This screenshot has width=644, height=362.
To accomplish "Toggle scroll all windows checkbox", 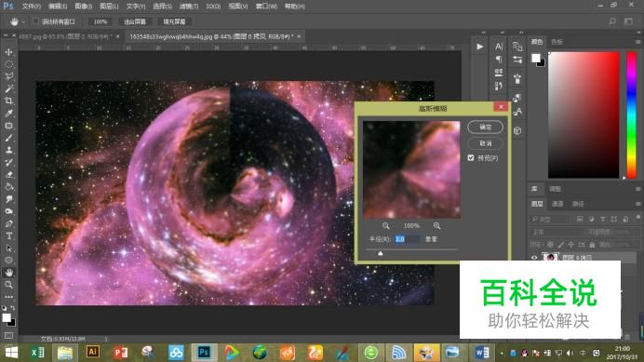I will [x=35, y=21].
